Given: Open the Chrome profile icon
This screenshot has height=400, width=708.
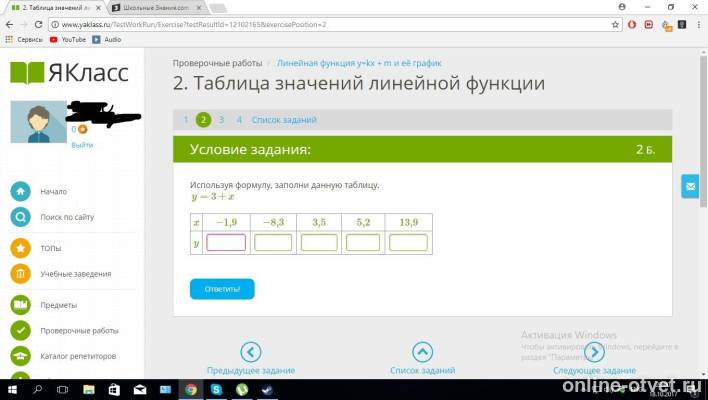Looking at the screenshot, I should pyautogui.click(x=622, y=7).
